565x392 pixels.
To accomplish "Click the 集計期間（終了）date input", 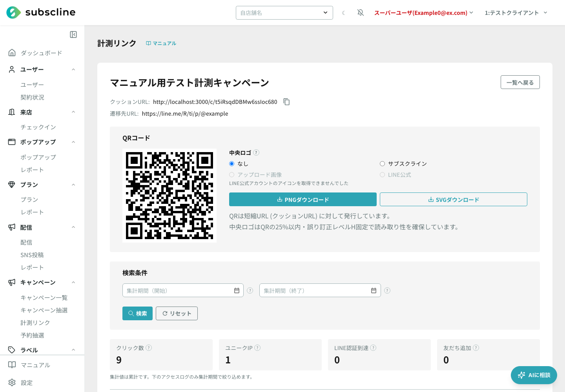I will (320, 290).
